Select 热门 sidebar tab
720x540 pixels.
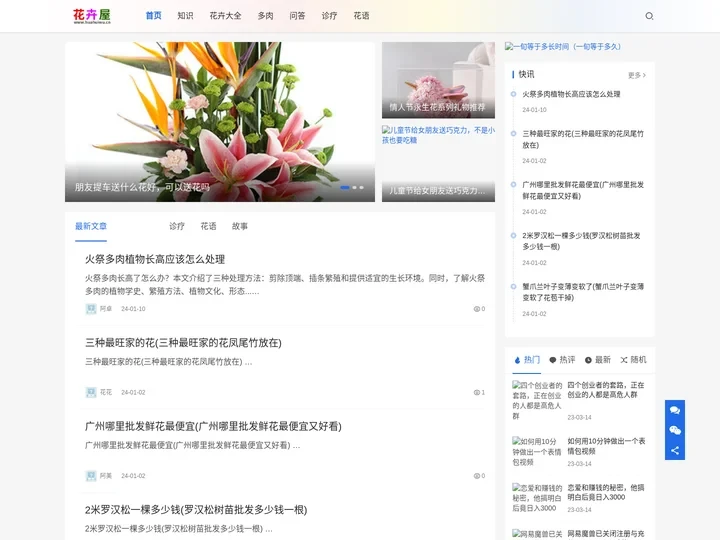click(x=527, y=360)
